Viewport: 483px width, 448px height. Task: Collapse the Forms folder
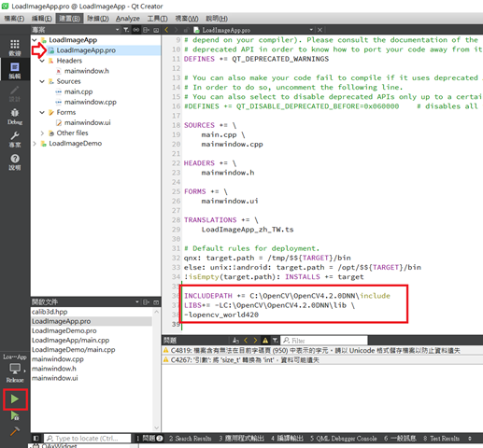pos(42,112)
